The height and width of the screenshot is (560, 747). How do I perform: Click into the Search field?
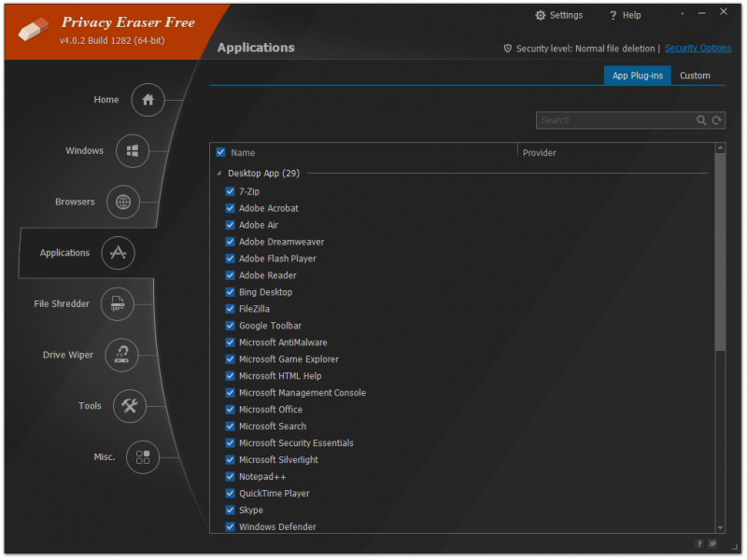click(x=615, y=120)
